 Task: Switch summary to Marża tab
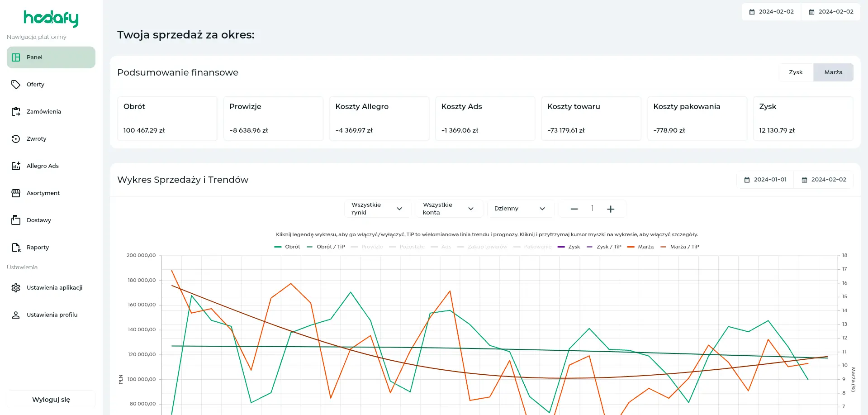click(x=833, y=72)
